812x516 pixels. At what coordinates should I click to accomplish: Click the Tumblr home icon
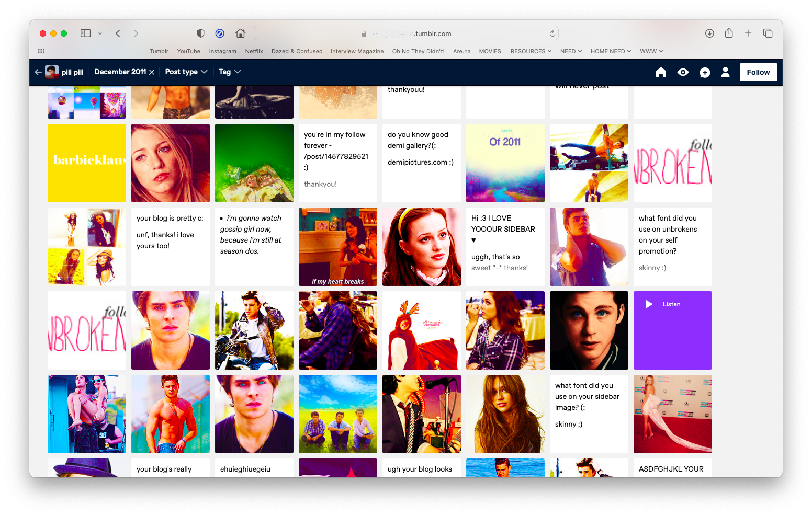[661, 72]
